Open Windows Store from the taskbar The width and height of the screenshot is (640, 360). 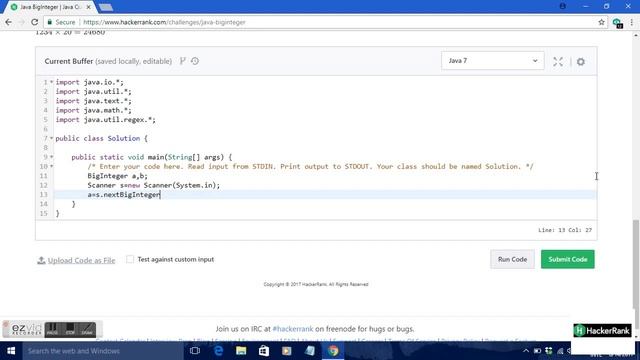pos(264,351)
